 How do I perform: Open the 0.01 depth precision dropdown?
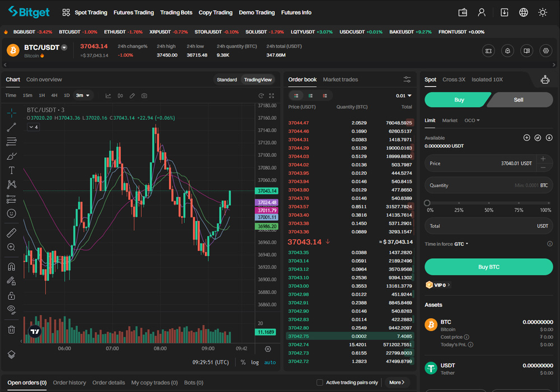tap(404, 96)
